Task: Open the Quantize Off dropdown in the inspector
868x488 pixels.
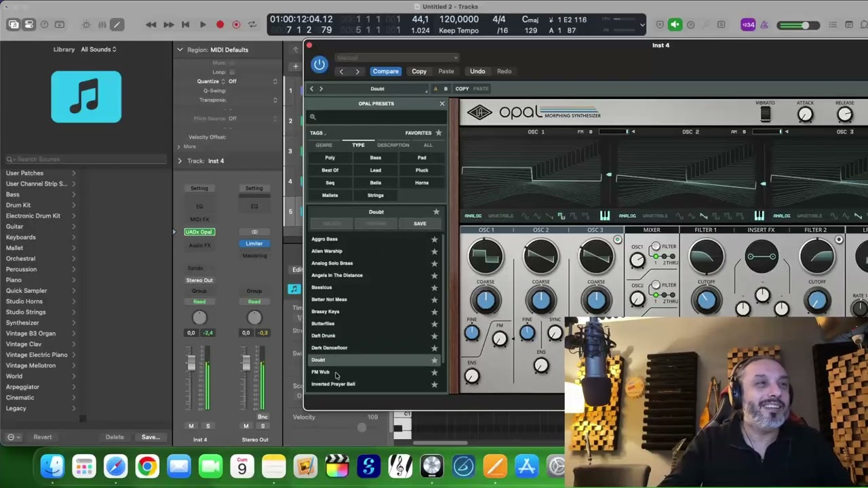Action: [x=252, y=81]
